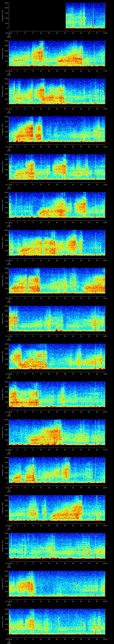Click the 22:20:00 start time label
The height and width of the screenshot is (644, 114).
(9, 450)
